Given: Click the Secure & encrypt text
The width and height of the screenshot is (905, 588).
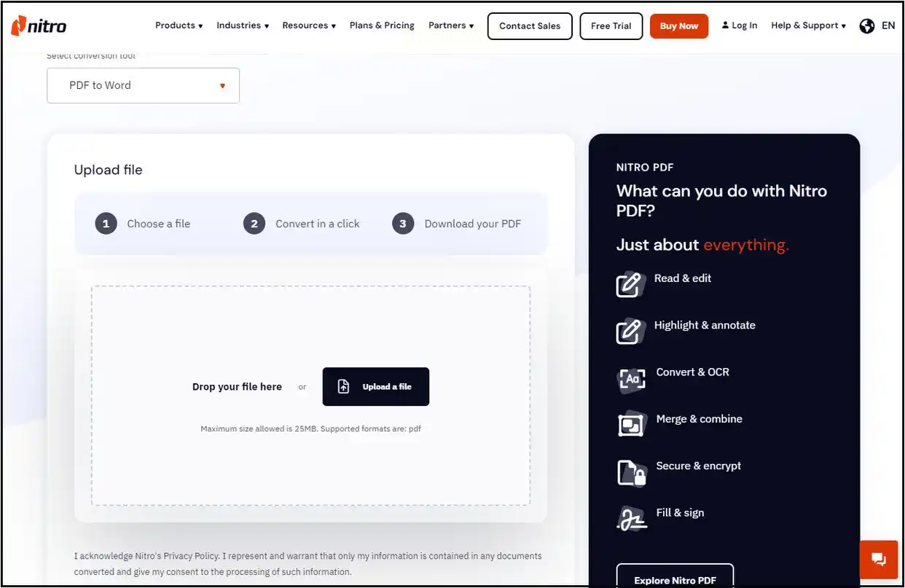Looking at the screenshot, I should 699,466.
